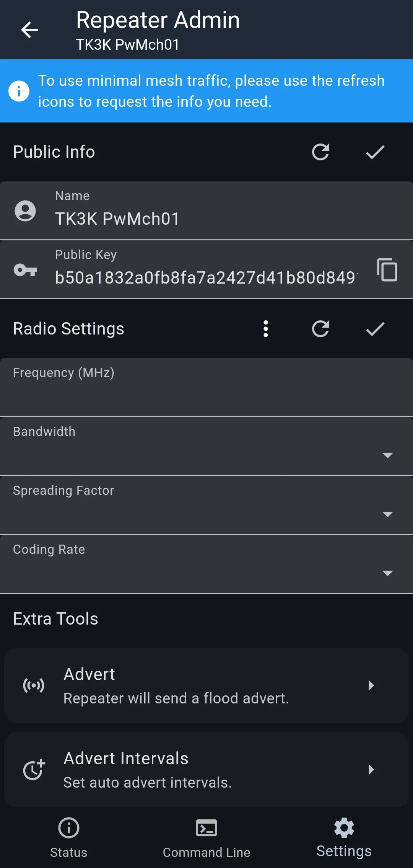Tap the back arrow icon
413x868 pixels.
[x=29, y=30]
